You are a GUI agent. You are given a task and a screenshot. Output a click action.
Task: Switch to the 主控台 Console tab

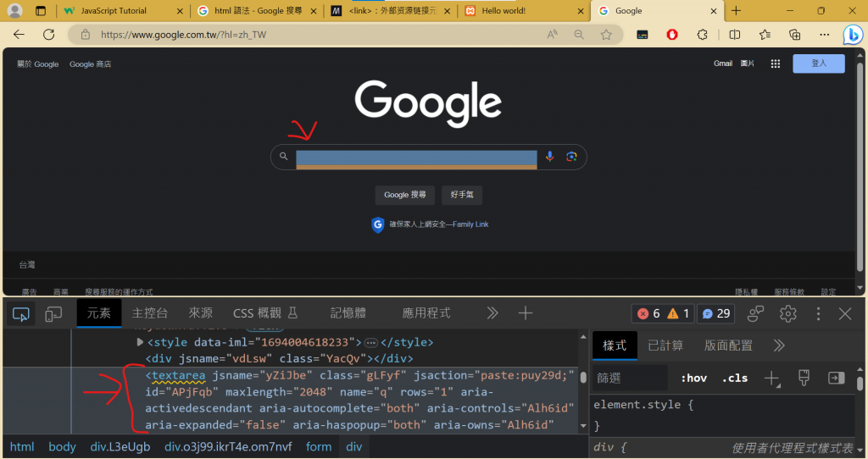(x=149, y=313)
